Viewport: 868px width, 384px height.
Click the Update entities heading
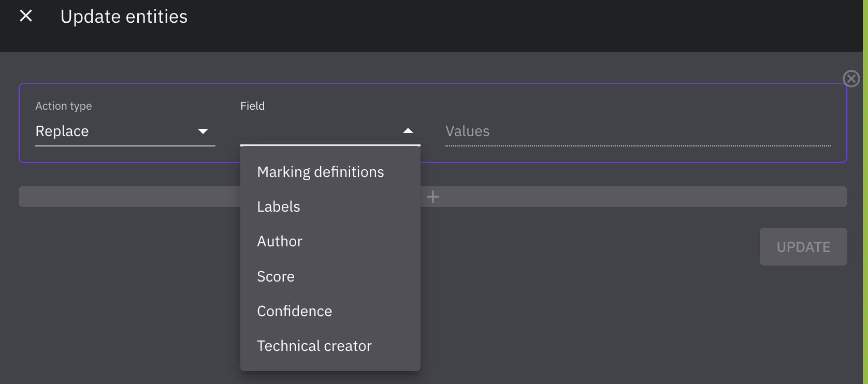(x=124, y=17)
